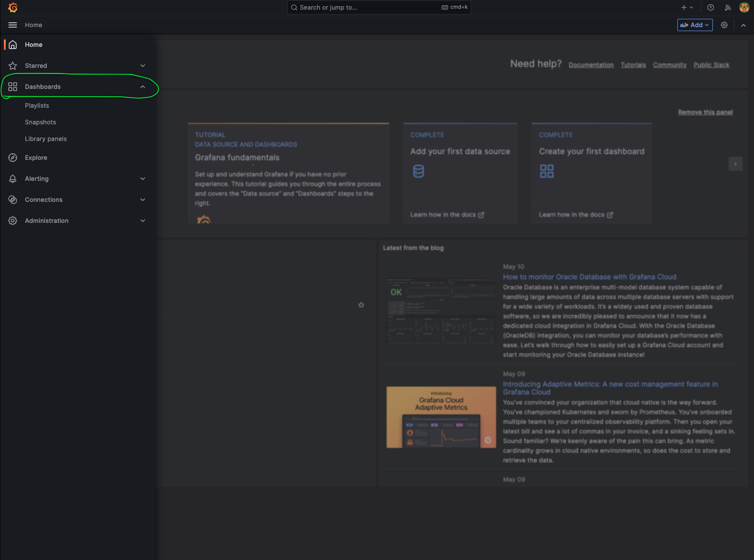
Task: Click the Add your first data source title
Action: pyautogui.click(x=460, y=151)
